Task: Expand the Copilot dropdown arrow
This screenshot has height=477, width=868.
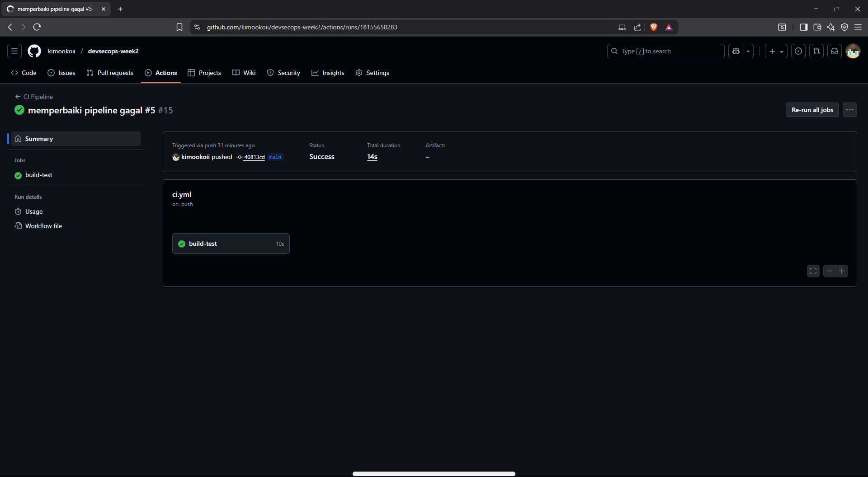Action: [x=748, y=51]
